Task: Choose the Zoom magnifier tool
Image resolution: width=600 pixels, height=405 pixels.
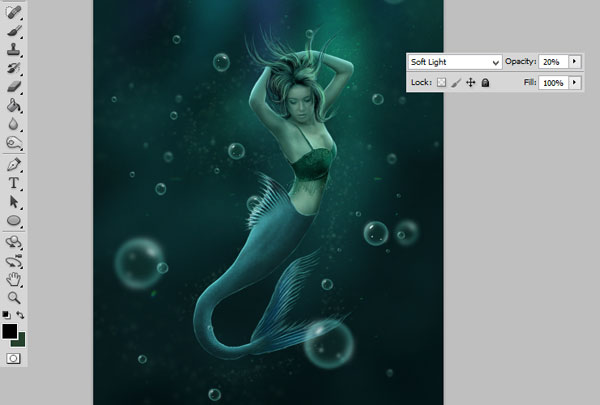Action: 13,297
